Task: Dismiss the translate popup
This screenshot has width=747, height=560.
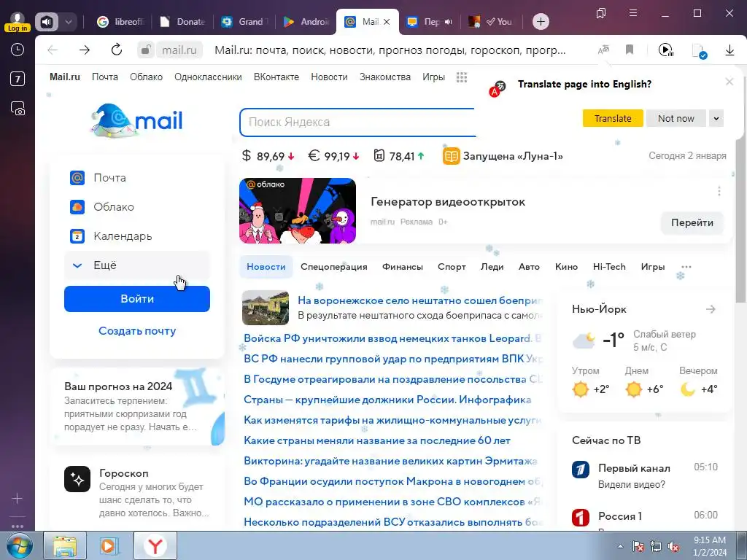Action: (x=729, y=82)
